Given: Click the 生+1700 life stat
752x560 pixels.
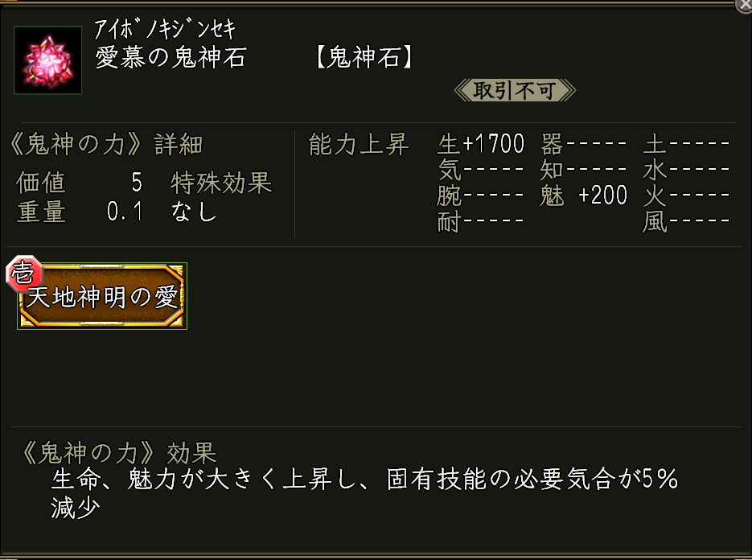Looking at the screenshot, I should (x=481, y=145).
